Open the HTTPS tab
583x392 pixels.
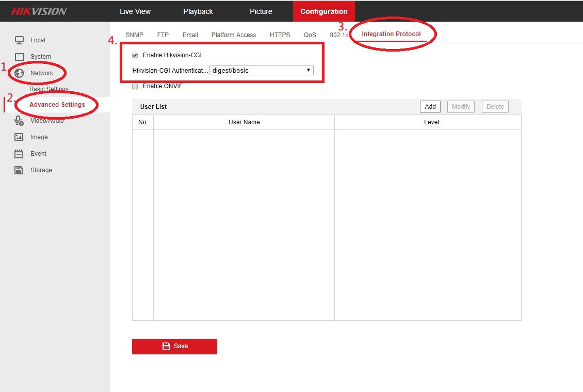click(x=280, y=35)
